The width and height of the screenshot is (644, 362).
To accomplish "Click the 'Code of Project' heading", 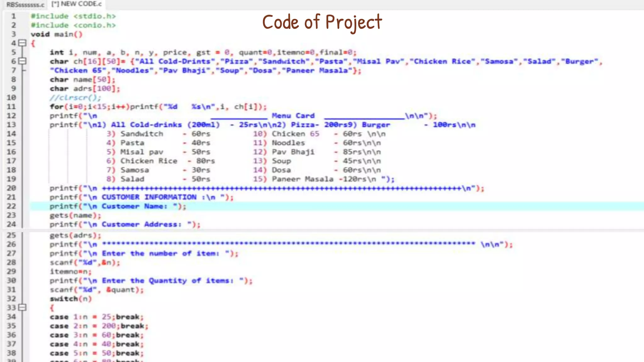I will (322, 23).
